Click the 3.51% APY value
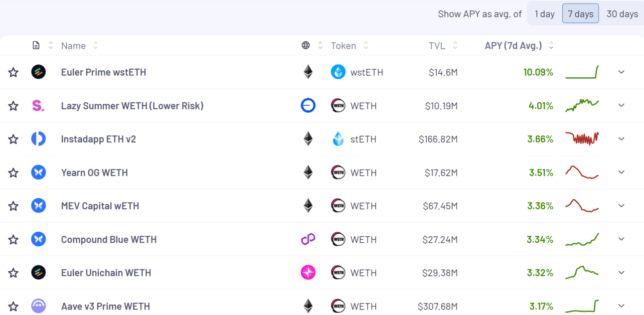Viewport: 644px width, 315px height. [541, 172]
